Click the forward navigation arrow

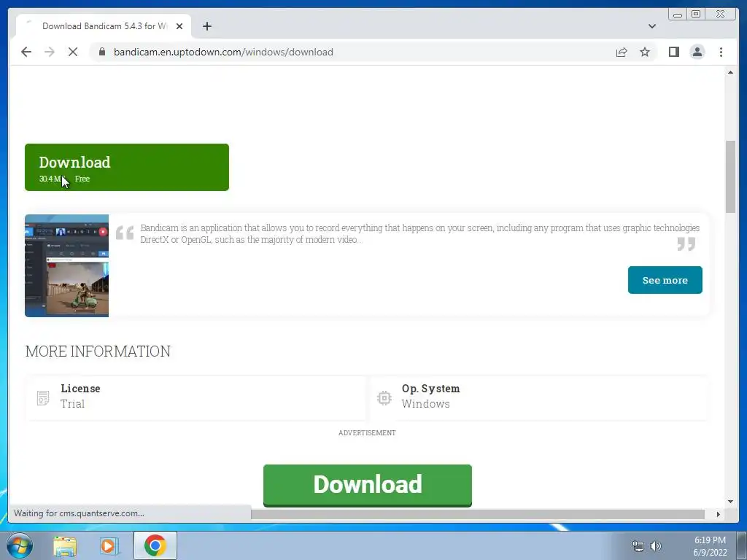[x=50, y=52]
